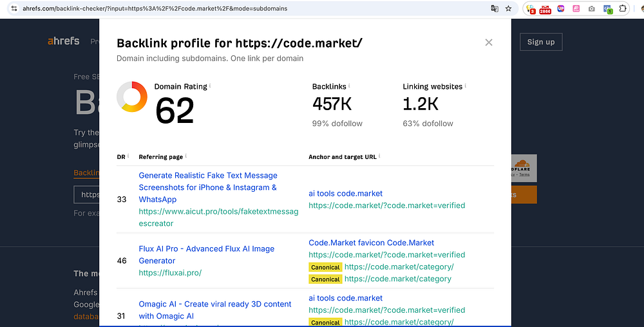Click the Google Translate icon in address bar
Screen dimensions: 644x327
tap(495, 9)
